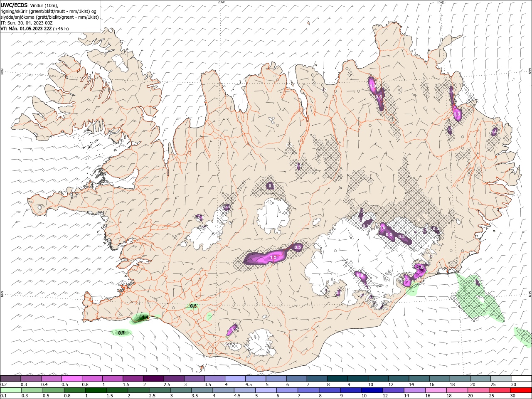The width and height of the screenshot is (532, 399).
Task: Select the red rain legend swatch at 30
Action: 521,390
